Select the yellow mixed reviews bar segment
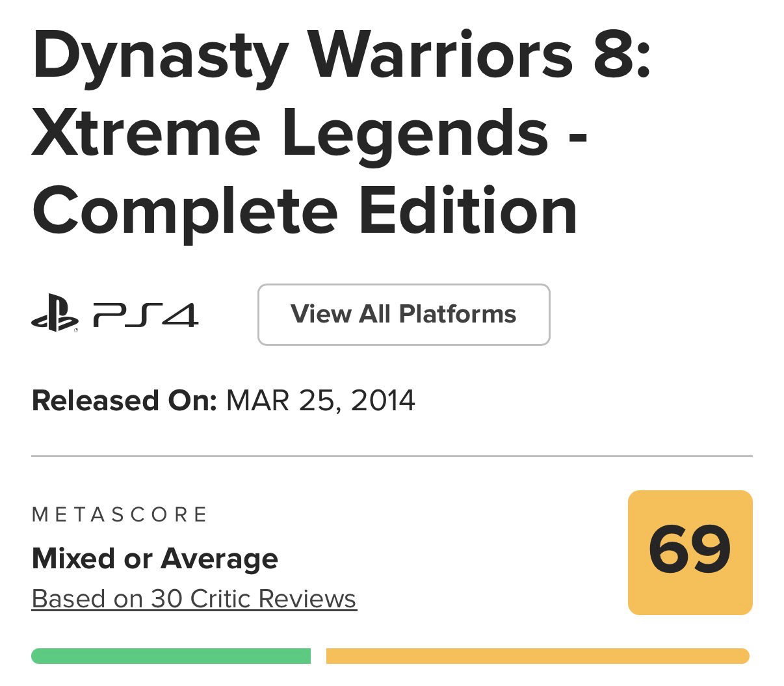The image size is (784, 686). click(x=537, y=655)
